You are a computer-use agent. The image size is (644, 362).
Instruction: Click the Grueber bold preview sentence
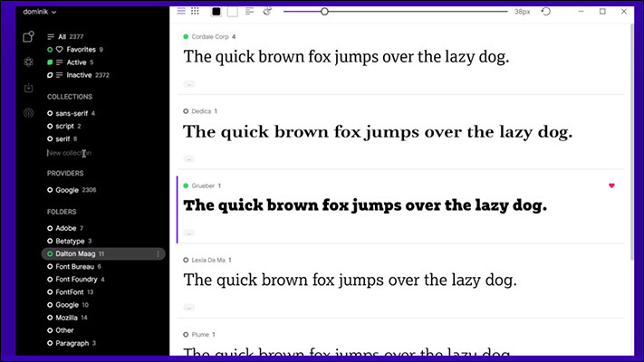click(x=365, y=205)
